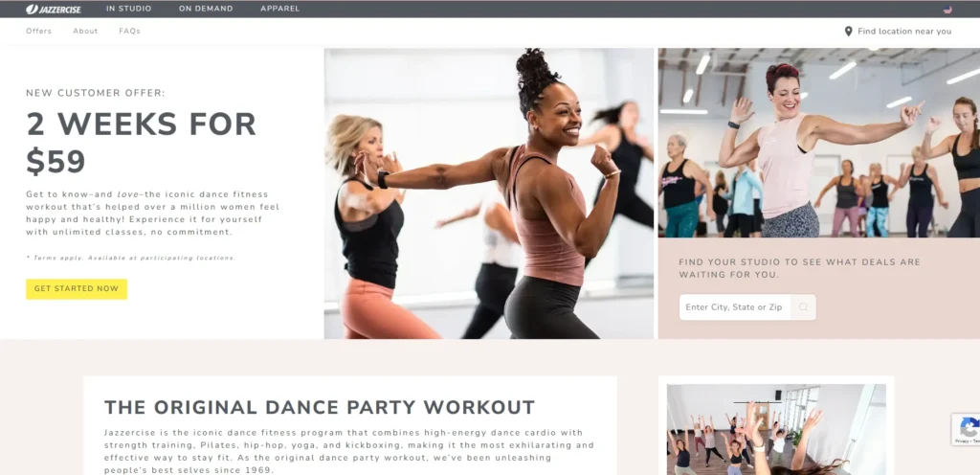Click the 2 Weeks For $59 offer headline
980x475 pixels.
tap(142, 143)
